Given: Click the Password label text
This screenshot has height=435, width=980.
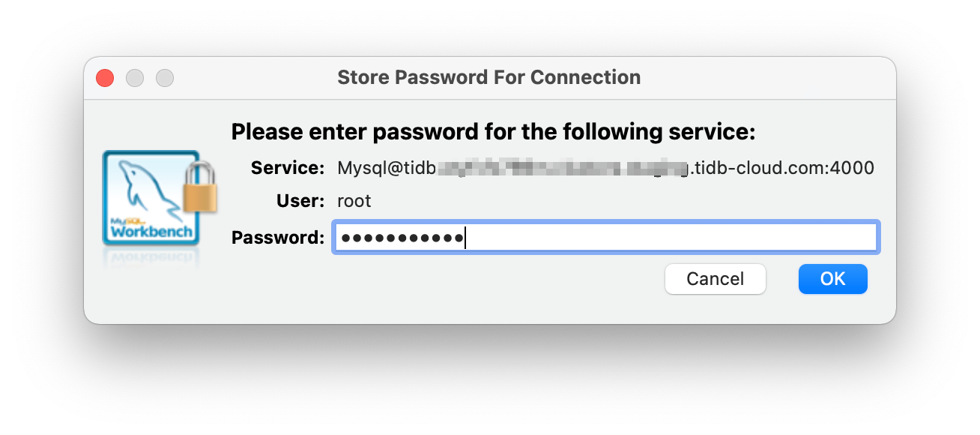Looking at the screenshot, I should tap(279, 237).
